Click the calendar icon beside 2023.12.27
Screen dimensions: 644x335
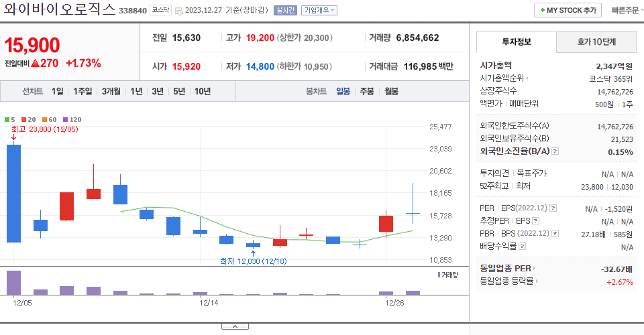coord(178,11)
